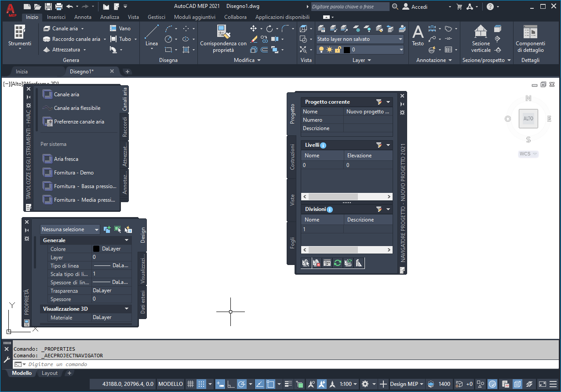Toggle polar tracking in status bar
561x392 pixels.
(241, 384)
